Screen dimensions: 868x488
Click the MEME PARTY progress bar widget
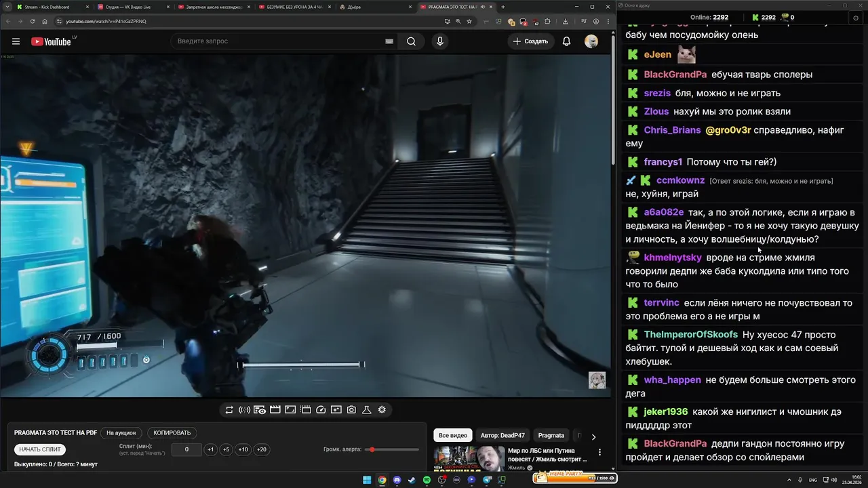tap(575, 478)
